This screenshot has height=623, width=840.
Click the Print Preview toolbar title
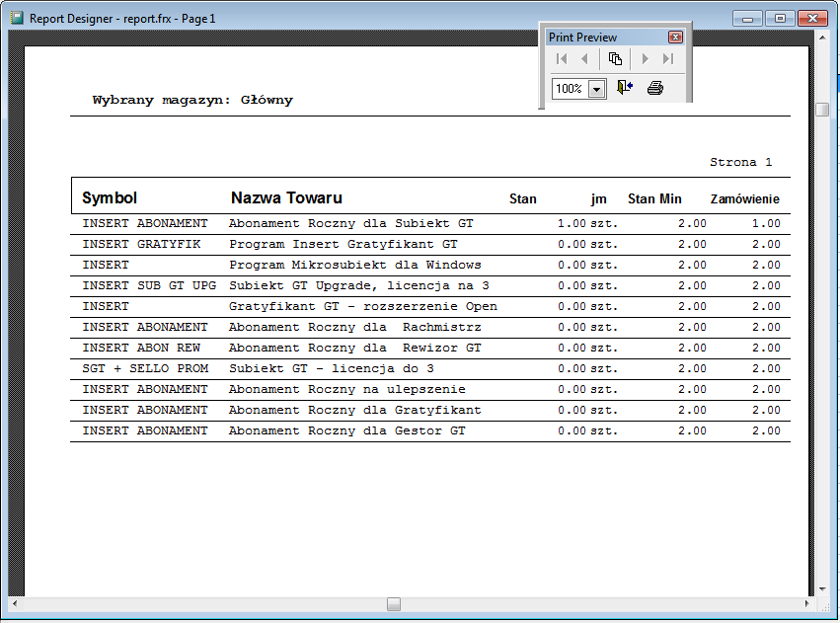pyautogui.click(x=582, y=38)
